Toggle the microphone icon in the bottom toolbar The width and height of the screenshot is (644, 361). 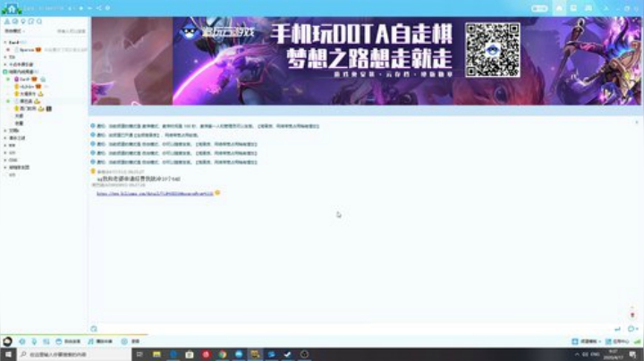34,341
